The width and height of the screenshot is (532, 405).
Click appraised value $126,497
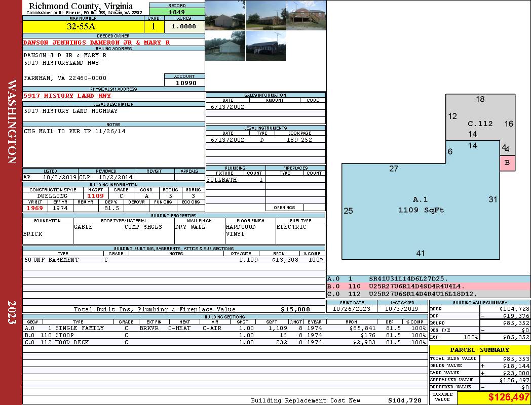pos(514,380)
